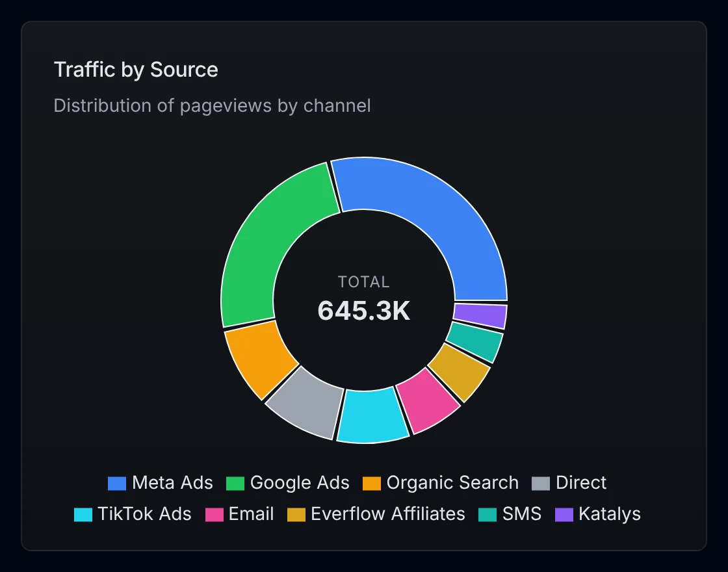Click the cyan TikTok Ads legend swatch
Screen dimensions: 728x572
[83, 515]
